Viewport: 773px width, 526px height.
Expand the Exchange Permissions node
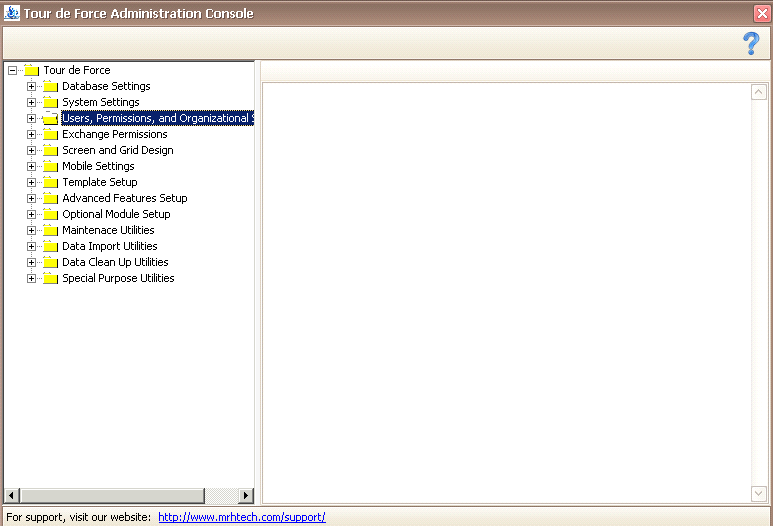click(31, 135)
